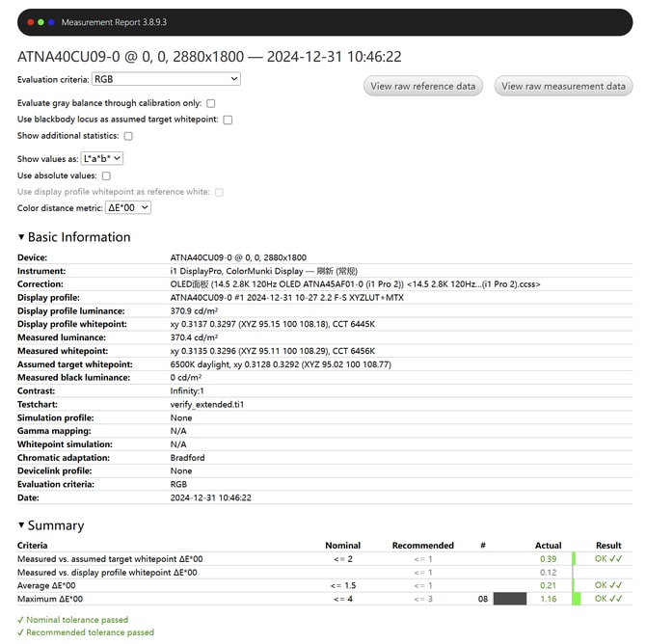The height and width of the screenshot is (644, 646).
Task: Click the Actual value 0.12 in Summary
Action: coord(549,573)
